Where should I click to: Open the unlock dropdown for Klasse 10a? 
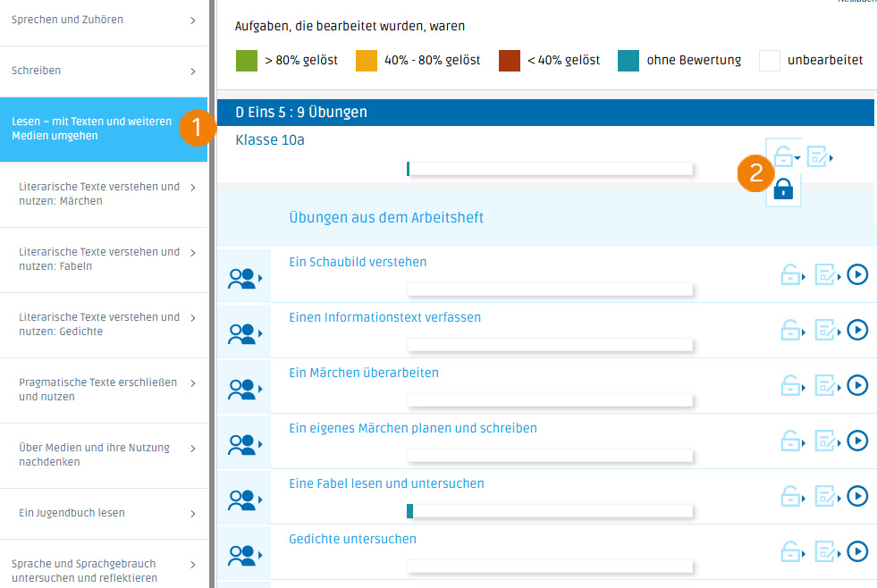coord(786,158)
